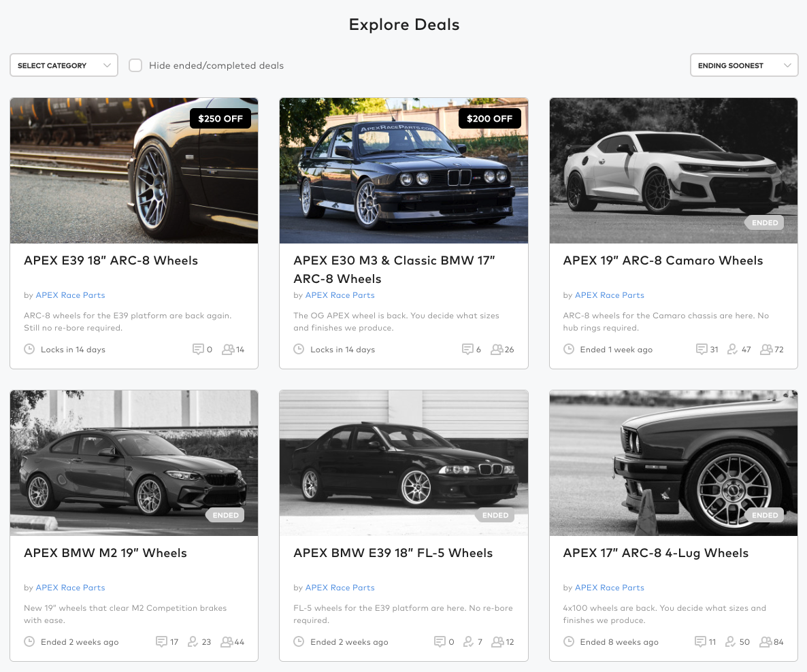Click the comments icon showing 11

(x=700, y=641)
